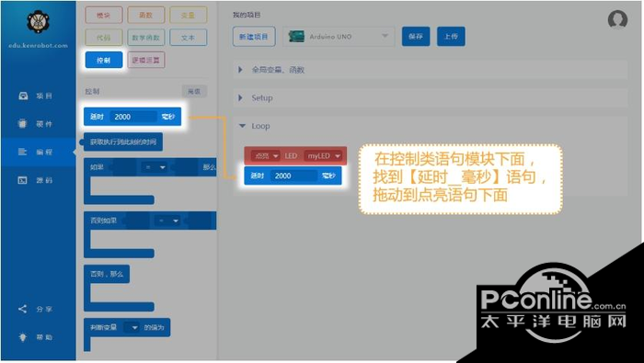Viewport: 644px width, 363px height.
Task: Click the 我的项目 label
Action: click(x=247, y=15)
